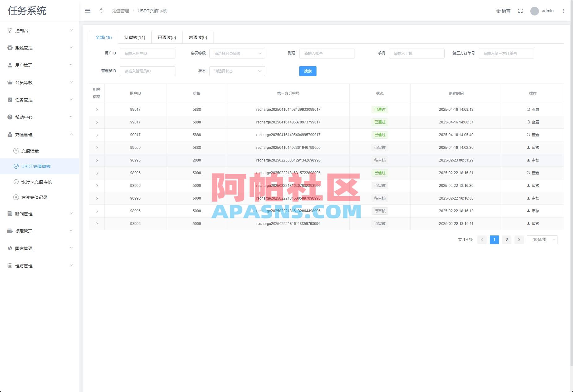573x392 pixels.
Task: Click the 银行卡充值审核 check icon
Action: click(x=16, y=182)
